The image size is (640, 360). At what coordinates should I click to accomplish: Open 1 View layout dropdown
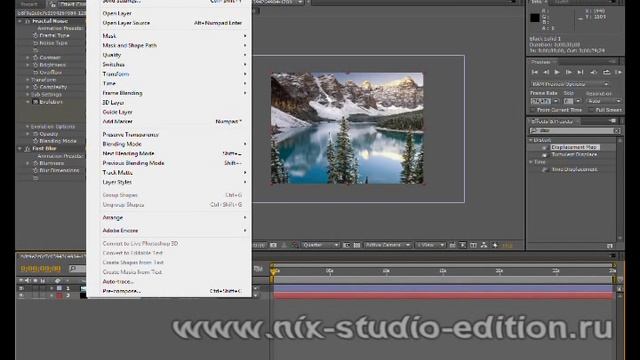[x=430, y=245]
